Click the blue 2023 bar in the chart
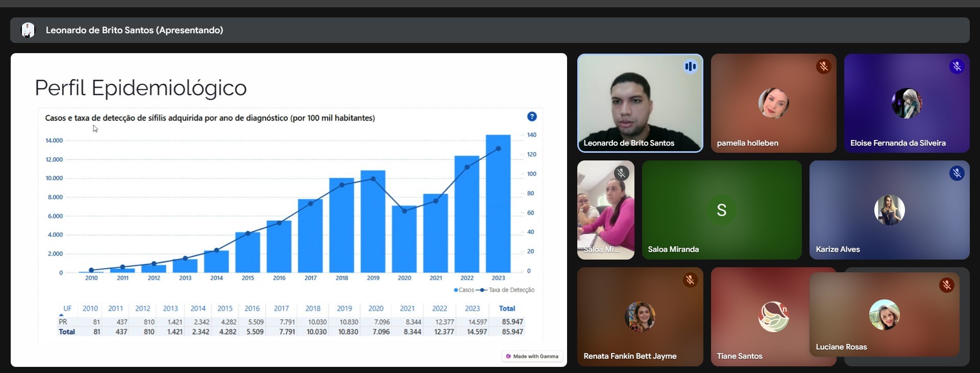Screen dimensions: 980x373 pos(498,204)
